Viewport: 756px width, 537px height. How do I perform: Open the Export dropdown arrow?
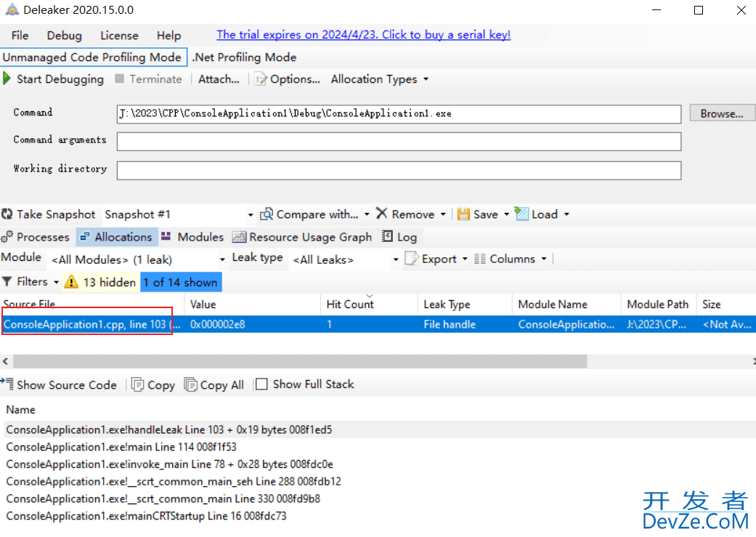click(465, 259)
